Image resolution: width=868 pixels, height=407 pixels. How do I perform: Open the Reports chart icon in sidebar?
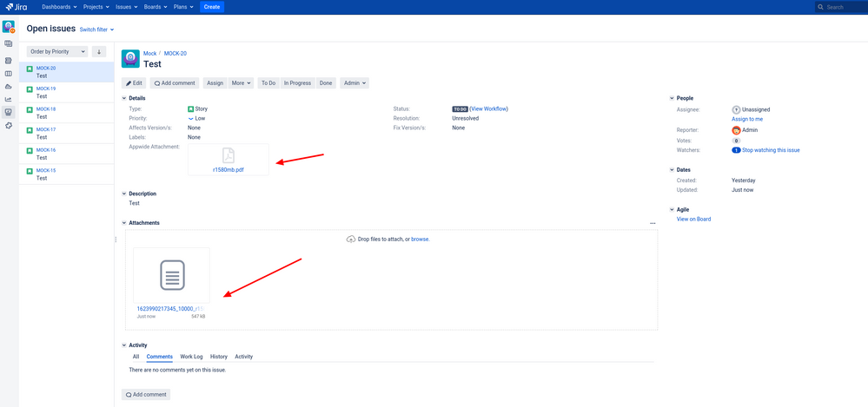pyautogui.click(x=9, y=99)
